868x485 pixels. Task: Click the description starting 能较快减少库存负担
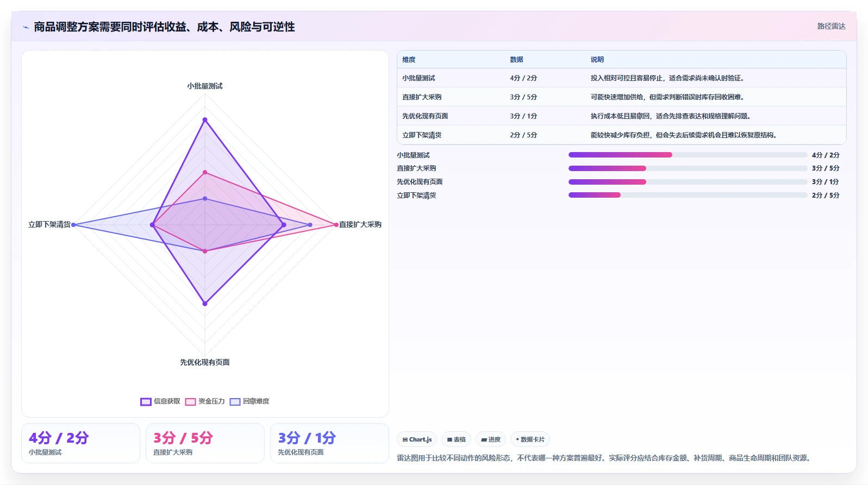[684, 135]
